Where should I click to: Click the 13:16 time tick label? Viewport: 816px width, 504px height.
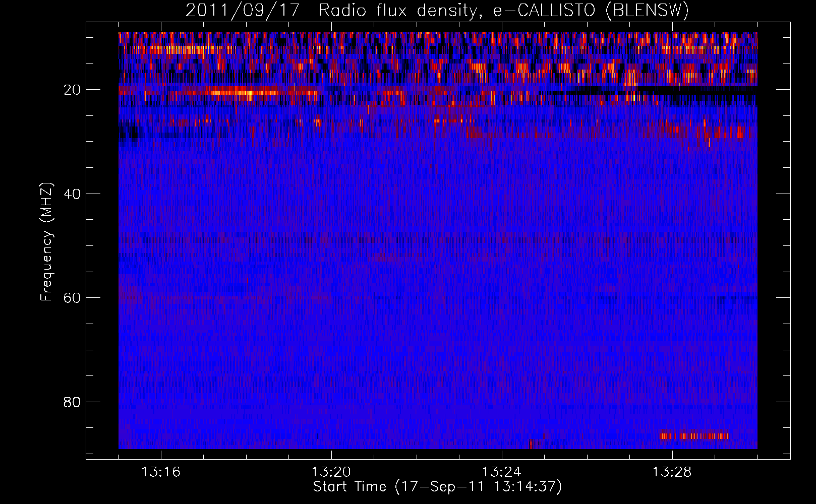click(x=161, y=472)
